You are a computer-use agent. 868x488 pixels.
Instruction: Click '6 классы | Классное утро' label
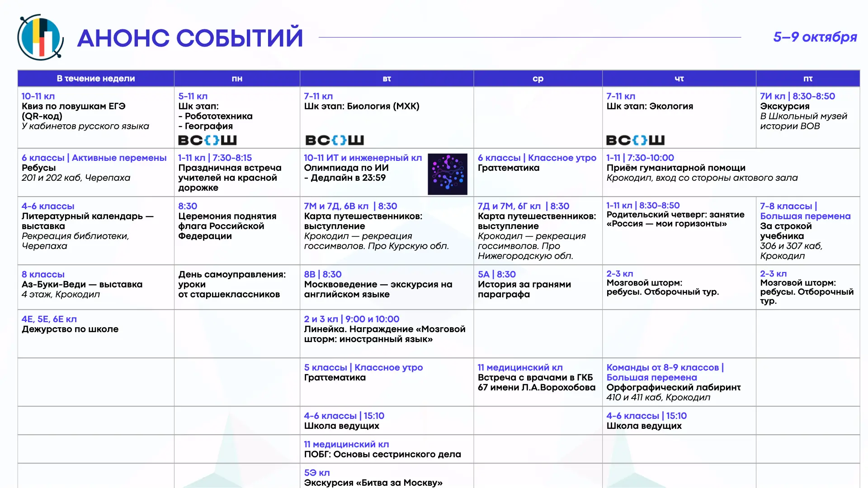point(537,158)
